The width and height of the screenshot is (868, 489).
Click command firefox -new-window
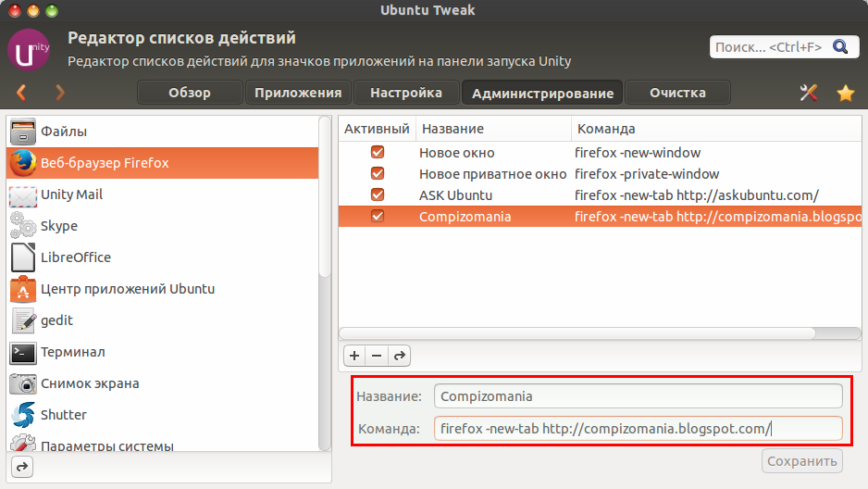tap(638, 153)
